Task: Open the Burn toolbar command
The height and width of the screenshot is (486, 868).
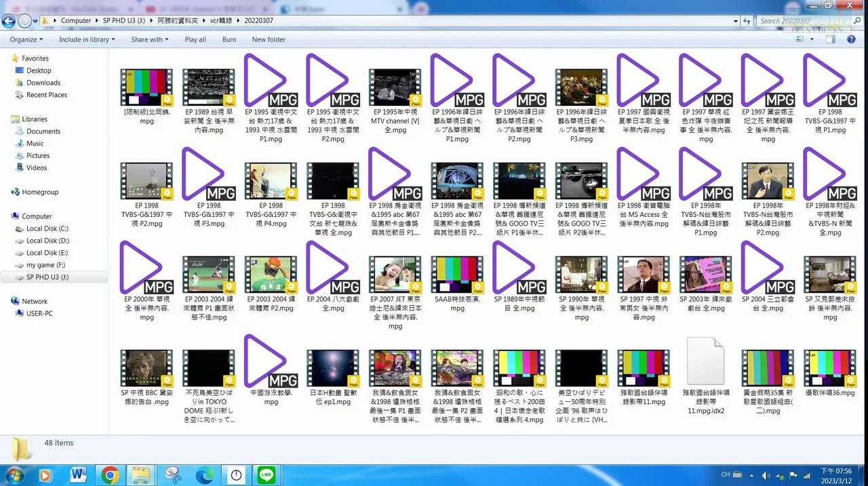Action: click(229, 39)
